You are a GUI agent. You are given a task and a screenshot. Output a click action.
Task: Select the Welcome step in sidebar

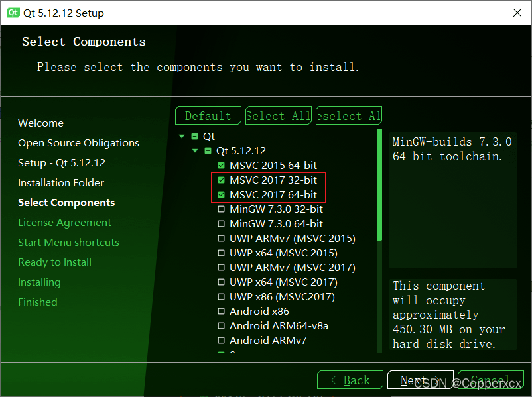tap(40, 123)
